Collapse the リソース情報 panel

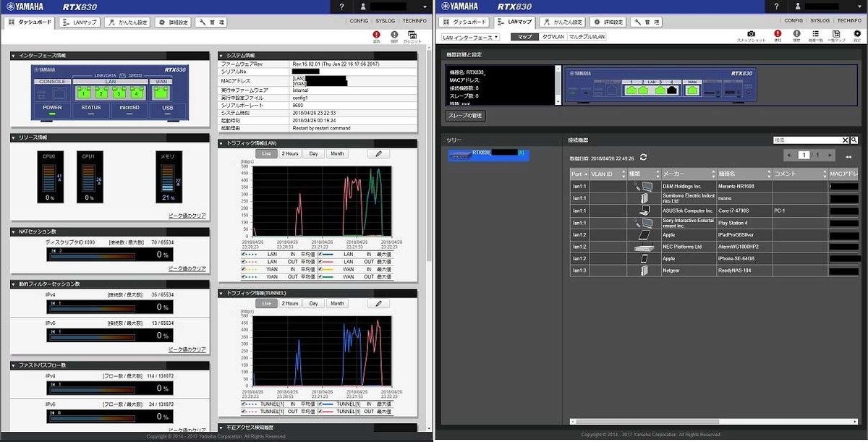[14, 137]
